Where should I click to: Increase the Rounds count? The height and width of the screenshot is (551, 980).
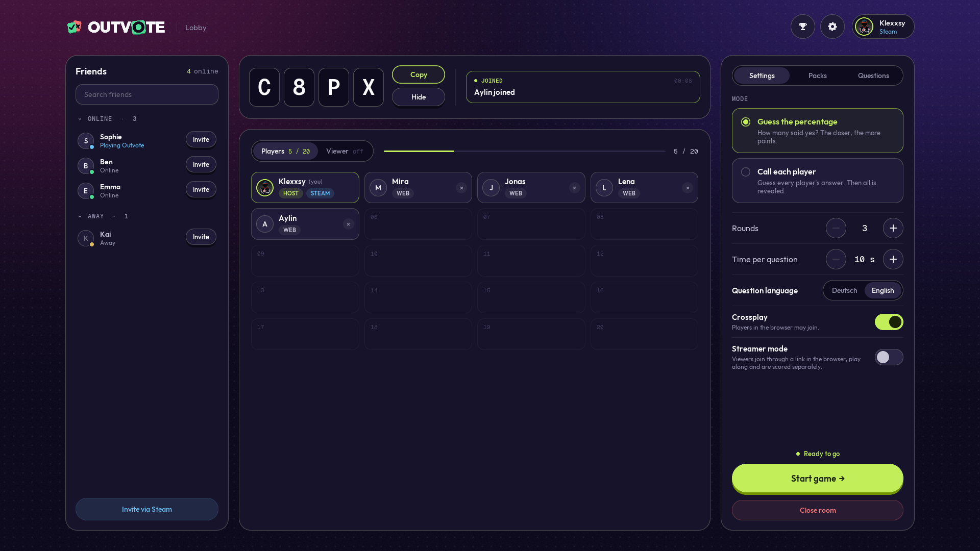[893, 228]
